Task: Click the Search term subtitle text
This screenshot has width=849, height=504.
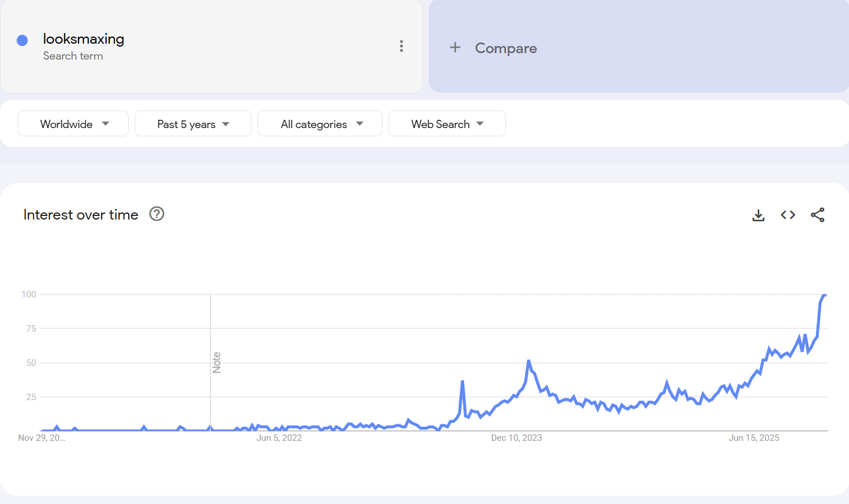Action: coord(73,56)
